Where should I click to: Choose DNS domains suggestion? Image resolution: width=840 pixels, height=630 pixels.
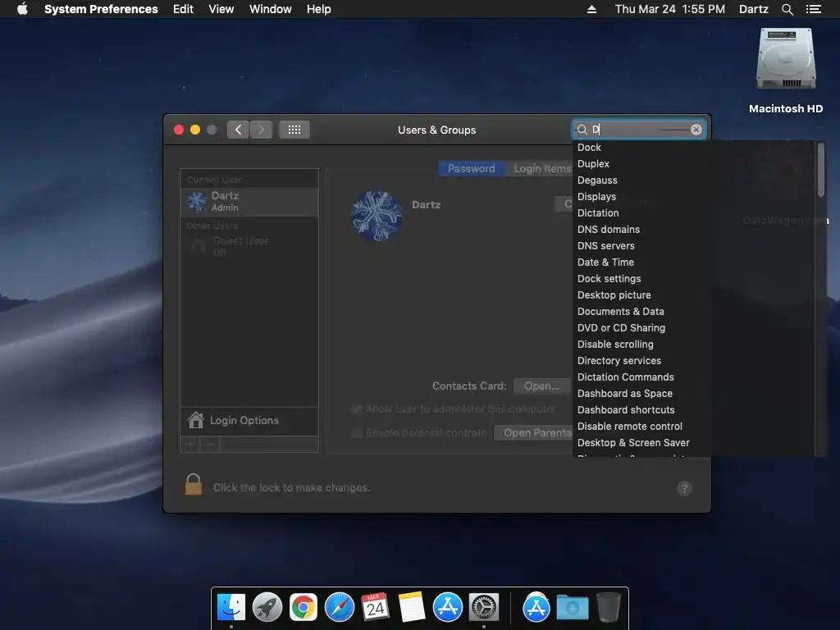coord(609,230)
